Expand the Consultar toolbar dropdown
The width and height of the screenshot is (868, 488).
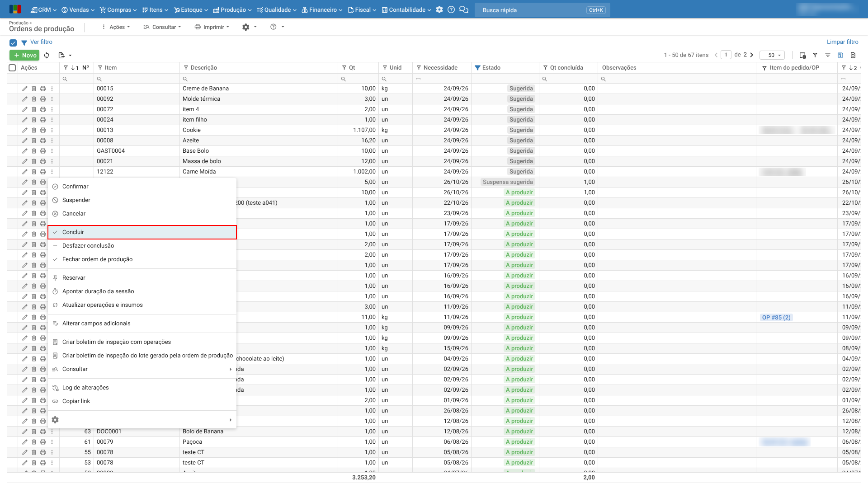(162, 27)
